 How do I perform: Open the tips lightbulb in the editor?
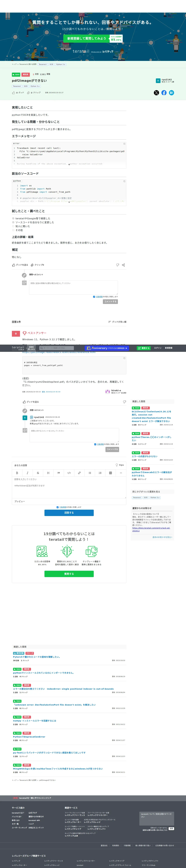(x=120, y=465)
